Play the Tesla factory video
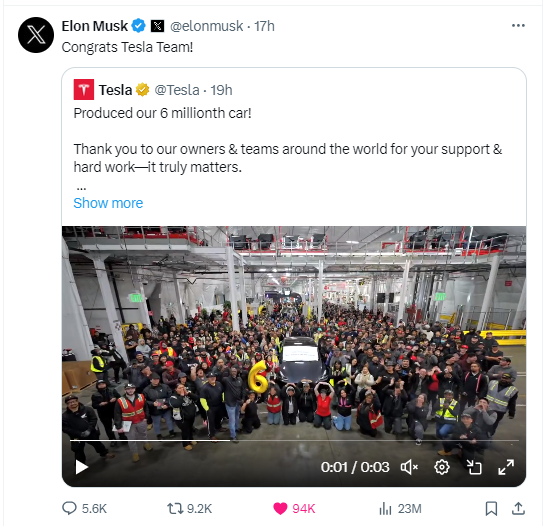Screen dimensions: 547x526 [82, 467]
